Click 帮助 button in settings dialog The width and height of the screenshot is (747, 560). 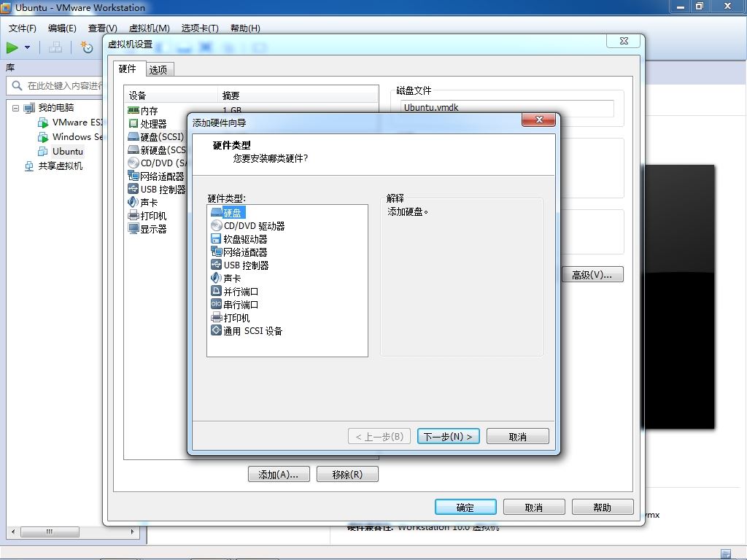click(603, 507)
